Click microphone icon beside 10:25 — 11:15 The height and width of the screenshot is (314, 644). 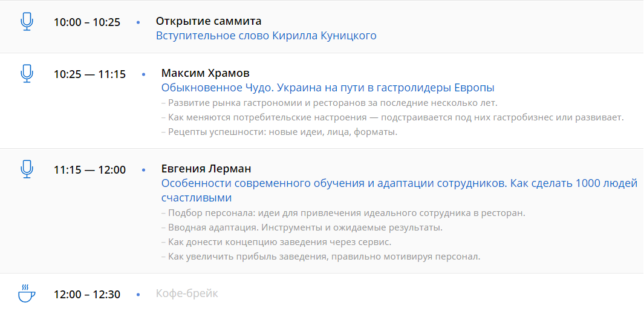tap(27, 74)
